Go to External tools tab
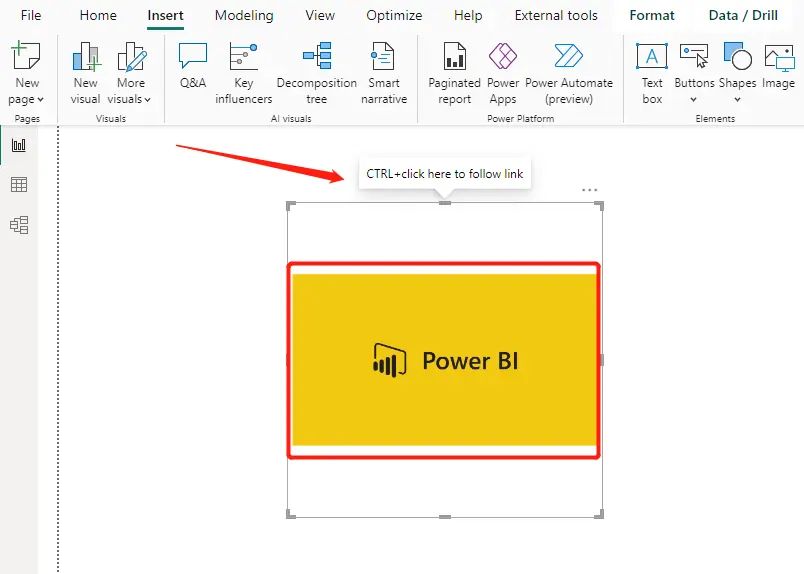 (x=556, y=15)
